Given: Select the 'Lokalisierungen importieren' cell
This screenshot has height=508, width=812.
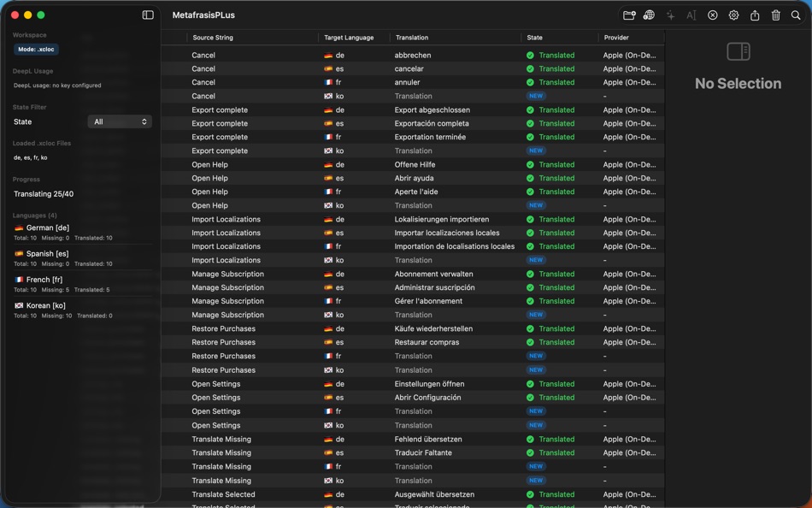Looking at the screenshot, I should 442,219.
